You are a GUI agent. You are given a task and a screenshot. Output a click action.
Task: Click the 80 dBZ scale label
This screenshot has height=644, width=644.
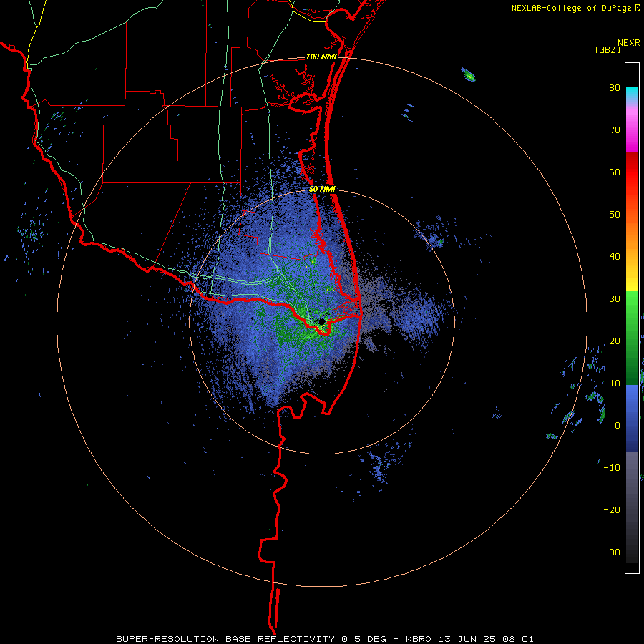click(x=615, y=88)
